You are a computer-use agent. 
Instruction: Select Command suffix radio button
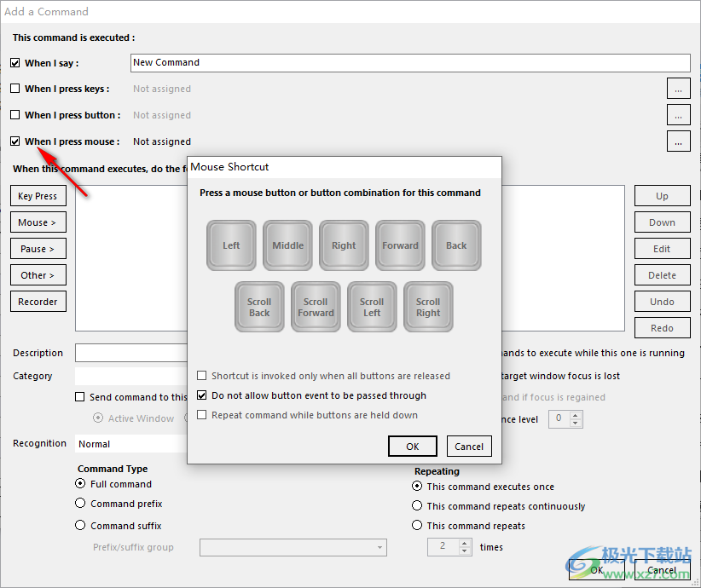(80, 525)
